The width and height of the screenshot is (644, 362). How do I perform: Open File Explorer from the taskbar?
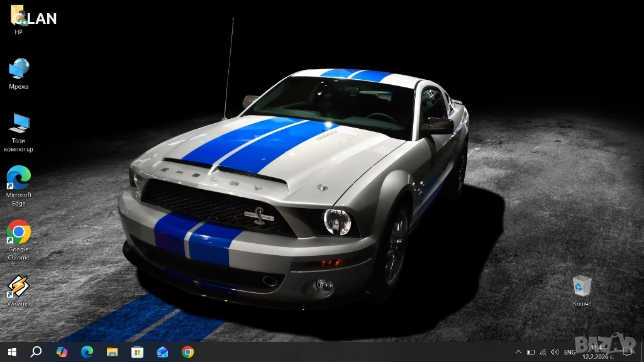112,352
